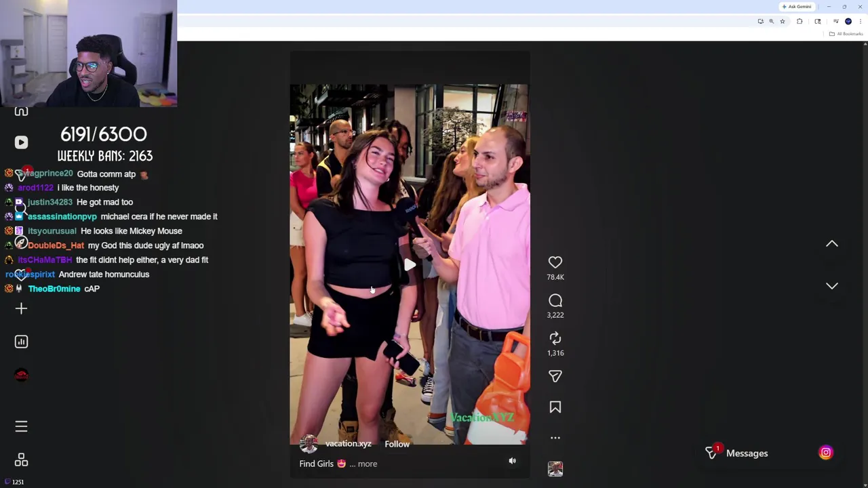Open vacation.xyz profile picture
The image size is (868, 488).
(x=309, y=444)
